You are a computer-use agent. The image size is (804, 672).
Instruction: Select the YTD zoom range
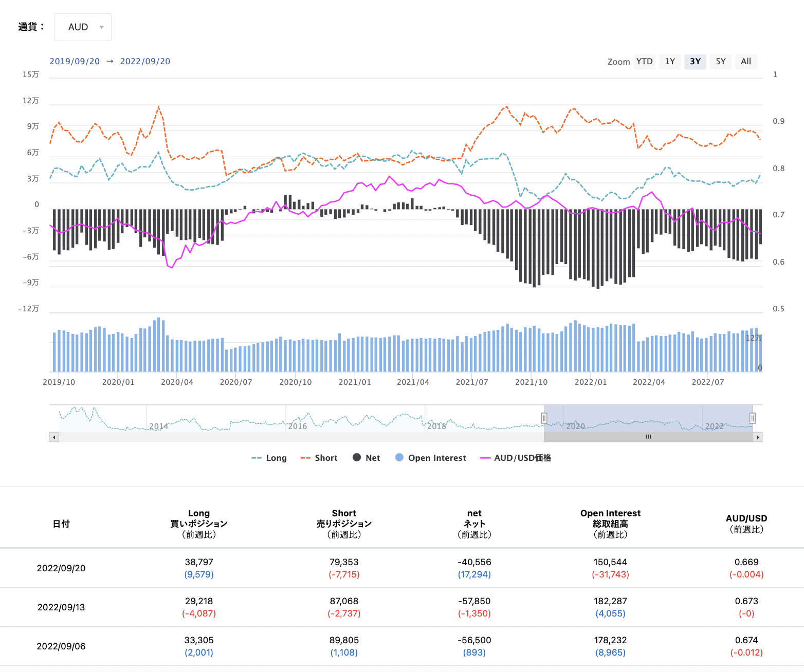click(x=645, y=62)
